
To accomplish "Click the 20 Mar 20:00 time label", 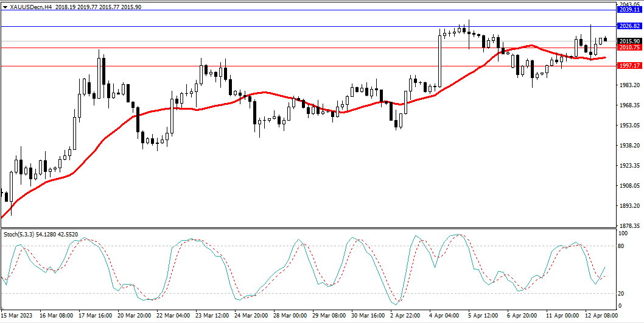I will point(135,316).
